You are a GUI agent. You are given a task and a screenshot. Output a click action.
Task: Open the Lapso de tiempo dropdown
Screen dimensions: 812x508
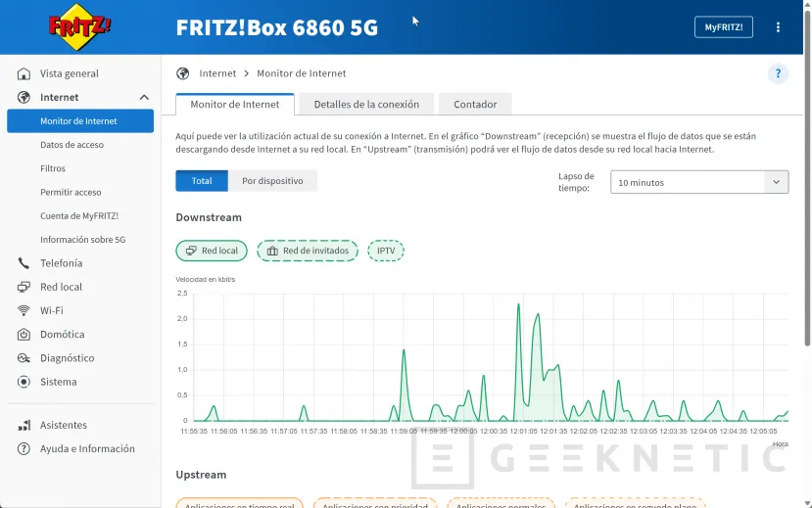pos(699,182)
